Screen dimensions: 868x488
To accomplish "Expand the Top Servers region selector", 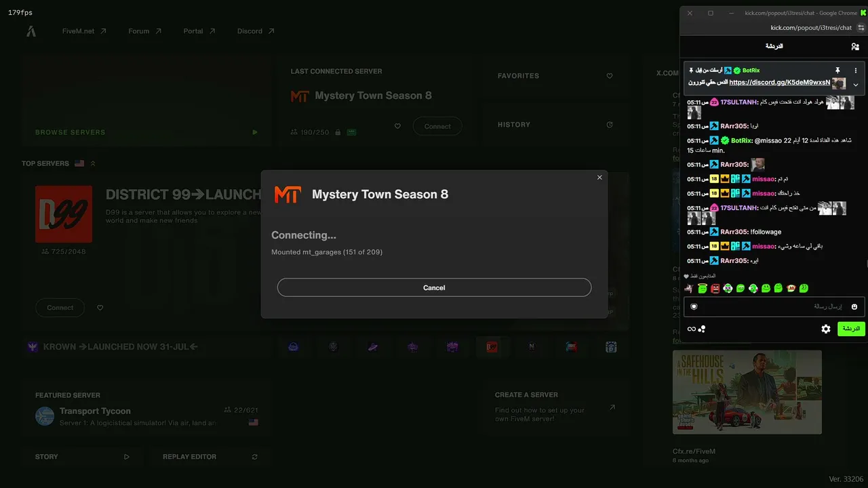I will [x=93, y=163].
